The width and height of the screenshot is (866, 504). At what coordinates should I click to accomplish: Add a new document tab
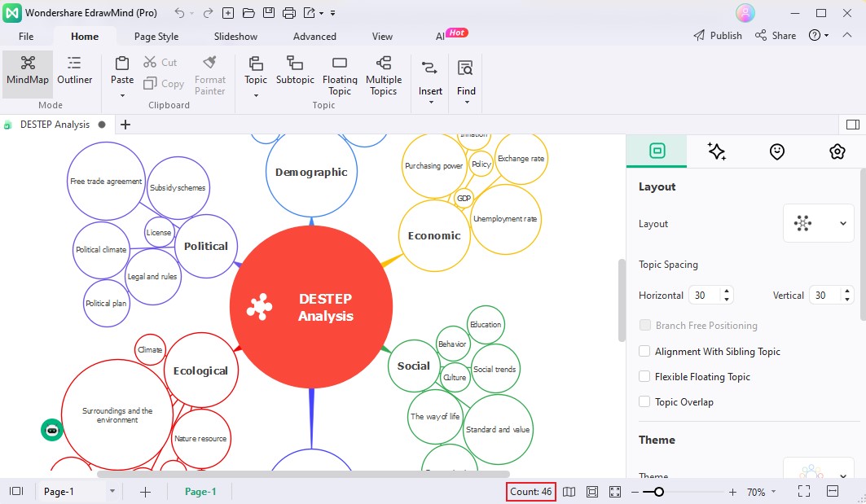pyautogui.click(x=125, y=125)
